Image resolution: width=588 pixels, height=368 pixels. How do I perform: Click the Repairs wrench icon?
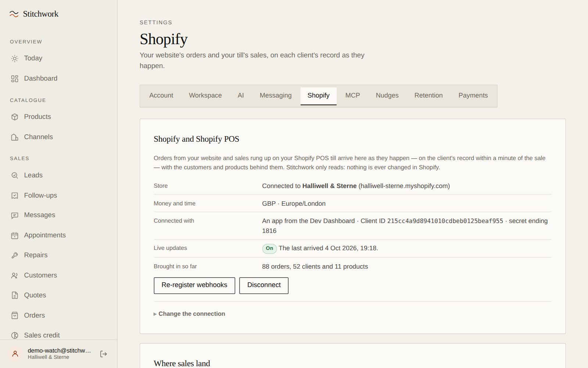pos(15,255)
